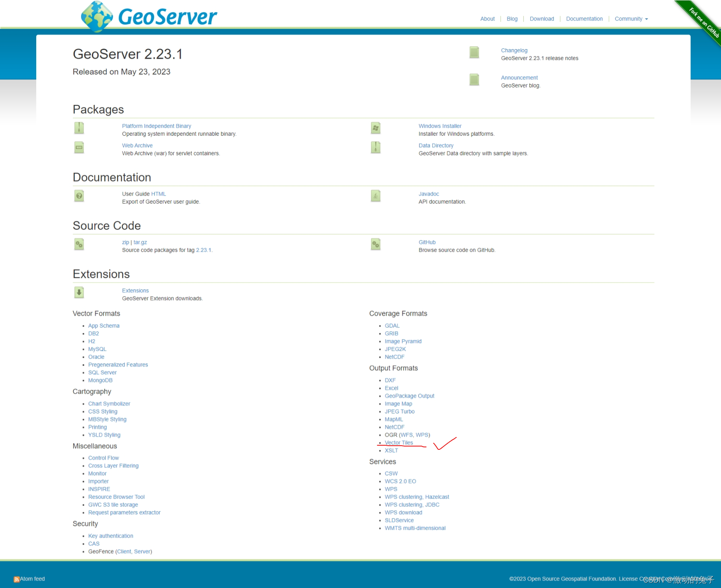721x588 pixels.
Task: Download the Key authentication extension
Action: pyautogui.click(x=111, y=536)
